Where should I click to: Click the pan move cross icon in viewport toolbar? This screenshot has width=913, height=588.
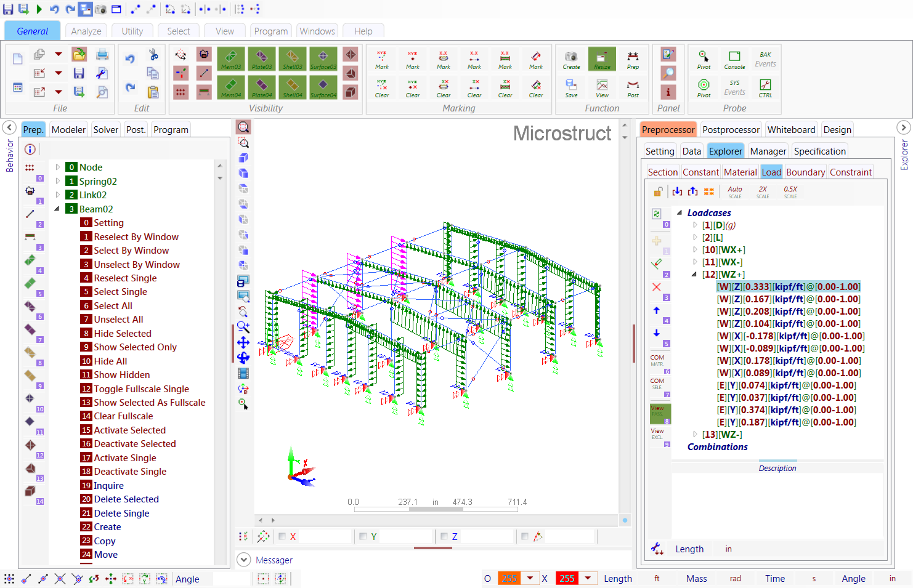[x=243, y=342]
